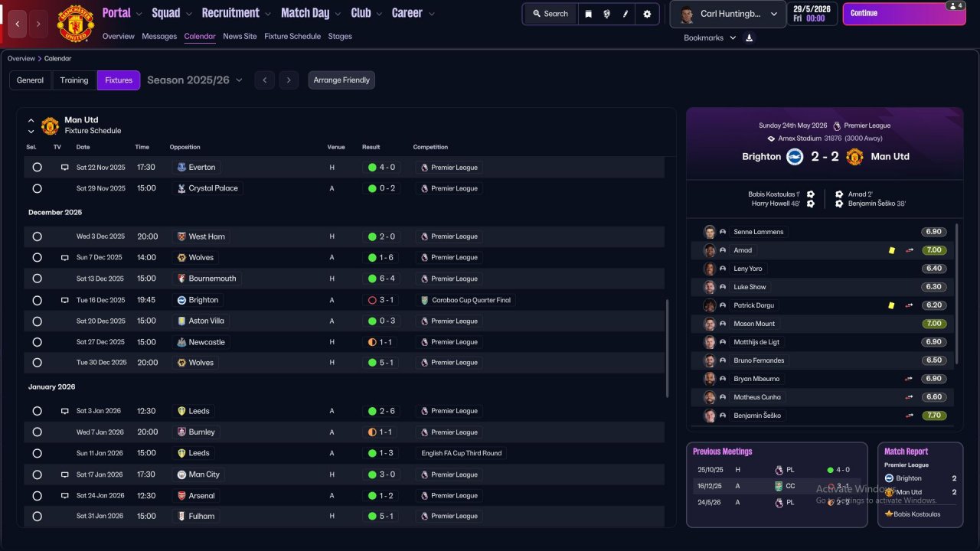This screenshot has width=980, height=551.
Task: Click the TV icon on Man City row
Action: 65,474
